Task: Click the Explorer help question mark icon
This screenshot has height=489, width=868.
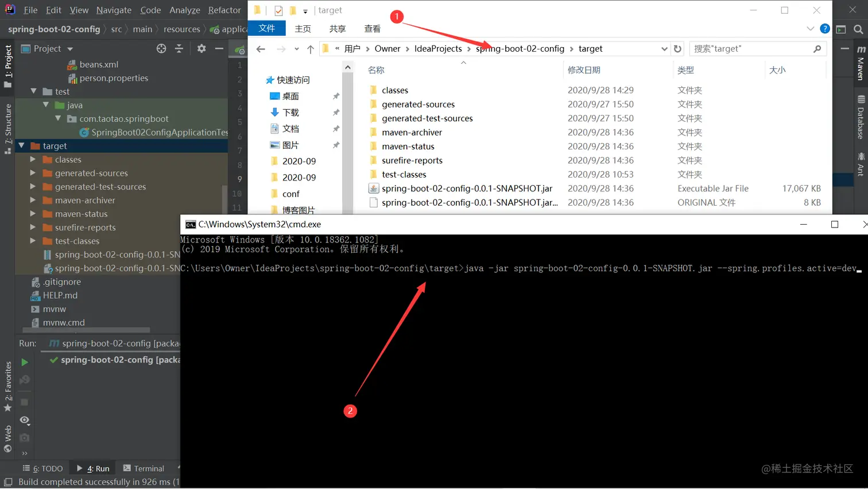Action: [x=825, y=29]
